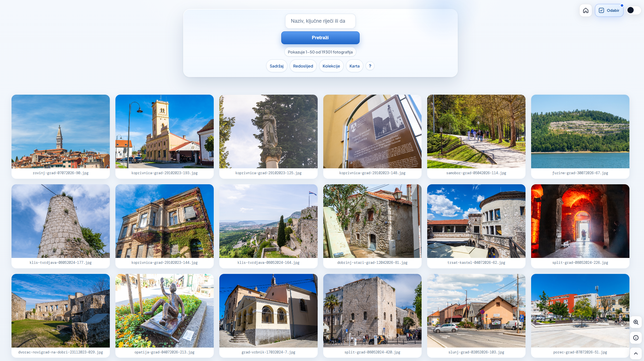Image resolution: width=644 pixels, height=361 pixels.
Task: Open slunj-grad-02052026-103.jpg street photo
Action: pyautogui.click(x=476, y=311)
